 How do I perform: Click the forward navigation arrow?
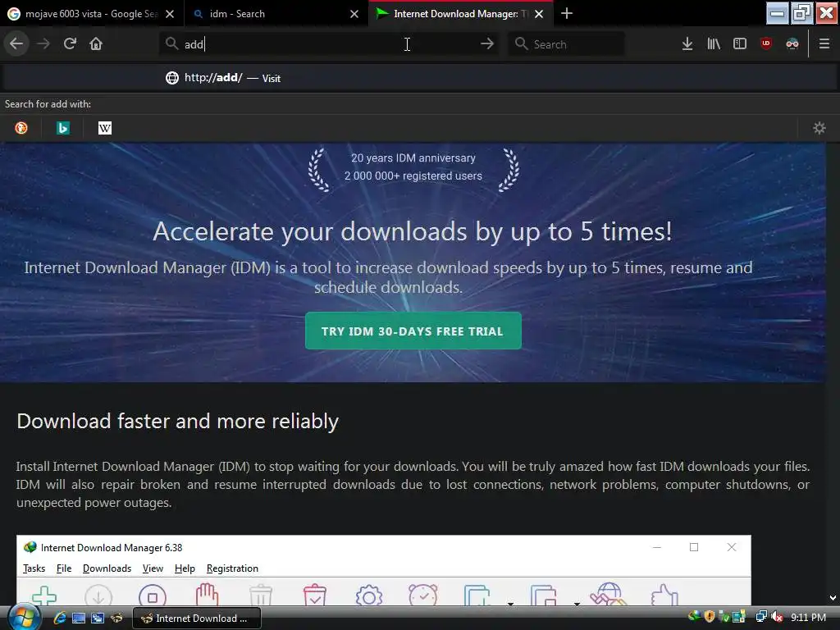pyautogui.click(x=43, y=44)
